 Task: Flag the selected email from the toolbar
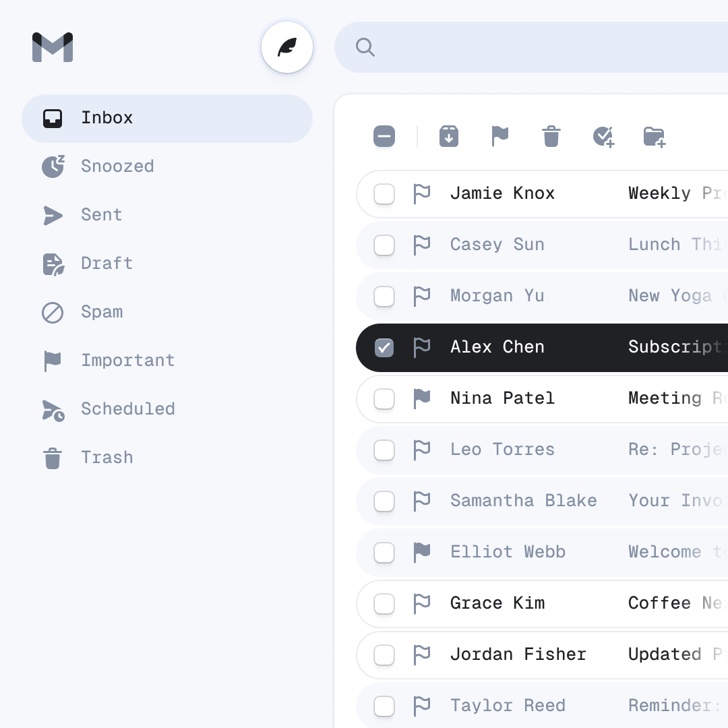click(x=500, y=136)
